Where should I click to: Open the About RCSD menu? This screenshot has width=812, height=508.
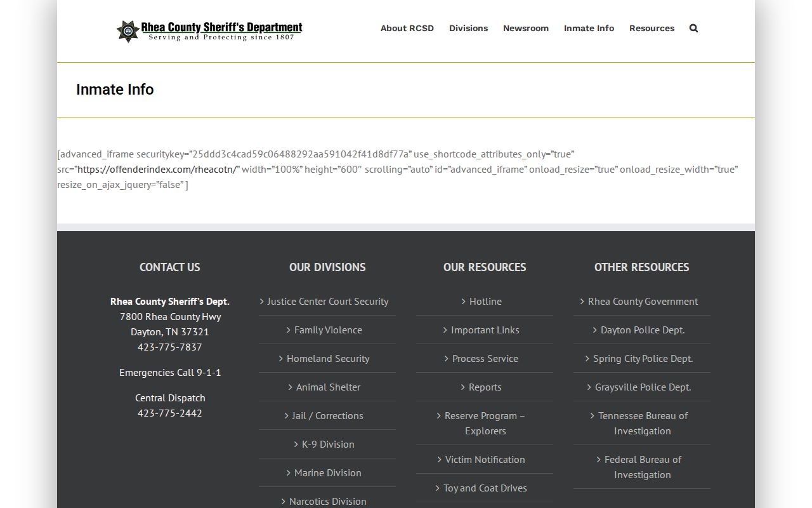(407, 28)
